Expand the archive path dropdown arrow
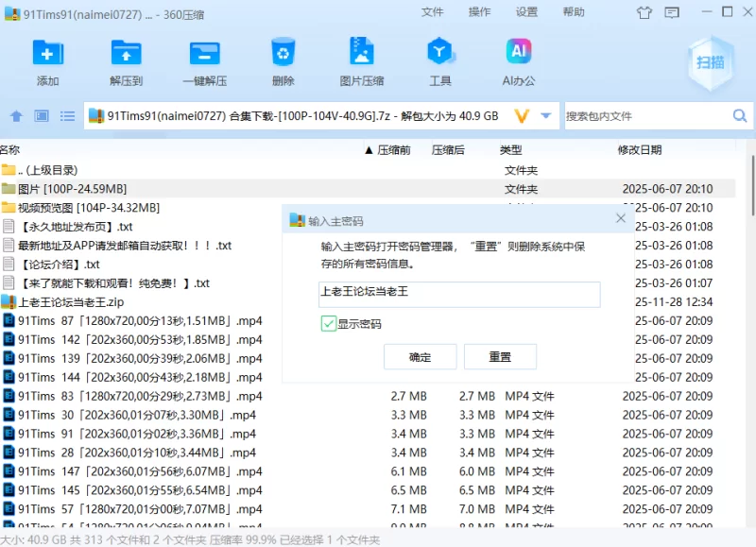The width and height of the screenshot is (756, 547). pyautogui.click(x=545, y=116)
